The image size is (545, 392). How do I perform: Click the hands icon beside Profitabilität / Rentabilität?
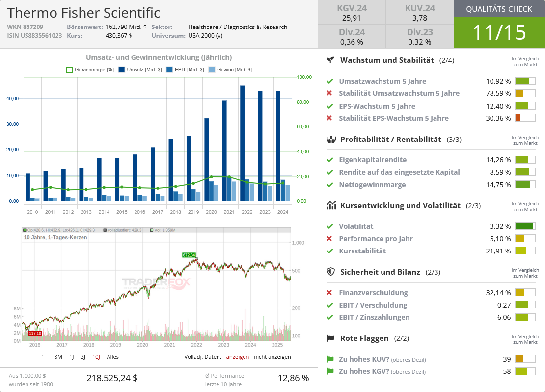click(331, 140)
